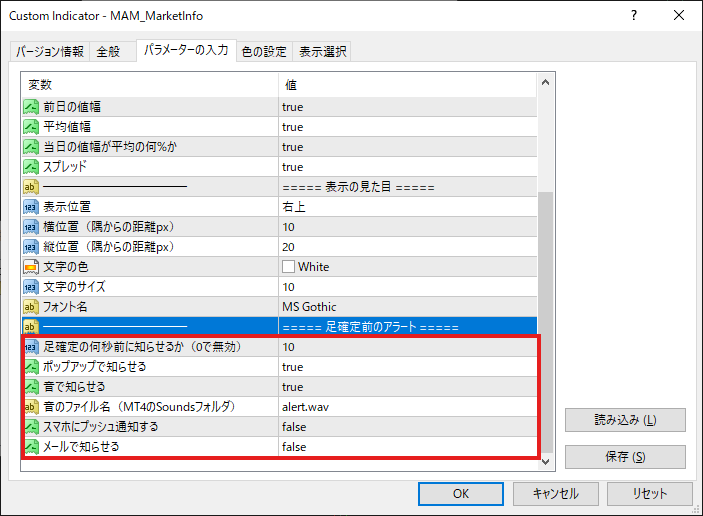Image resolution: width=703 pixels, height=516 pixels.
Task: Click the ab icon of the highlighted アラート row
Action: [31, 326]
